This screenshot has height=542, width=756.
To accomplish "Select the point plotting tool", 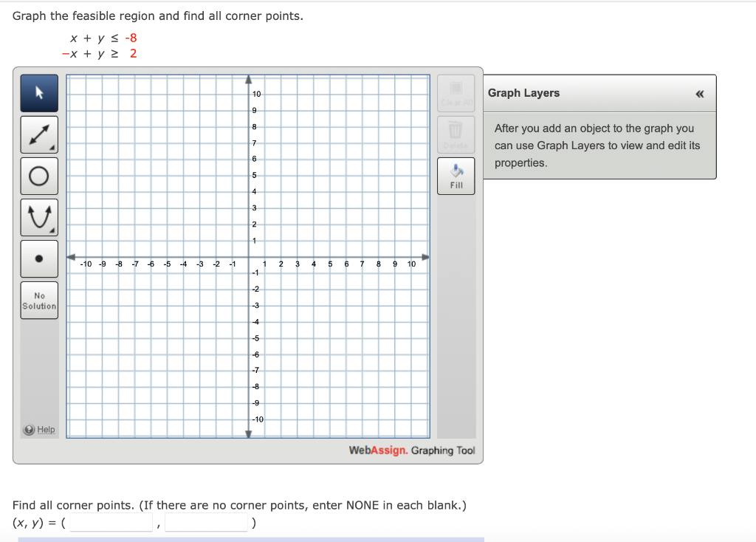I will [39, 258].
